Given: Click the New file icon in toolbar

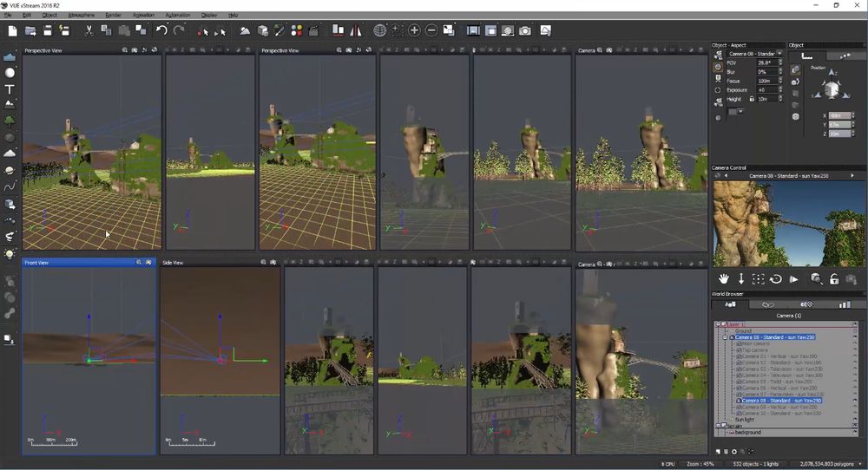Looking at the screenshot, I should coord(12,30).
